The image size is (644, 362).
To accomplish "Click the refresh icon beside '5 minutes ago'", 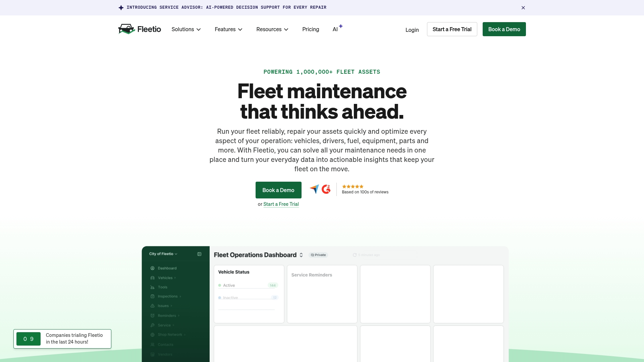I will pyautogui.click(x=355, y=255).
